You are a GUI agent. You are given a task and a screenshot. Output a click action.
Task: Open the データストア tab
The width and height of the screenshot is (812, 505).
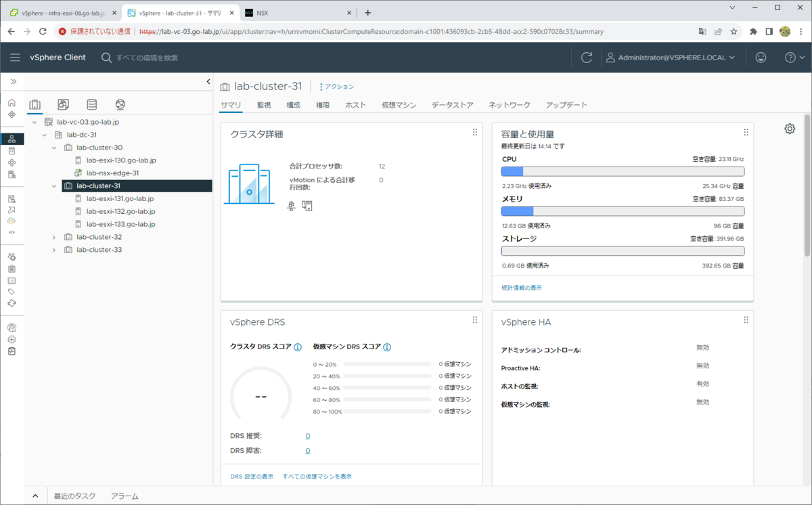pos(452,105)
